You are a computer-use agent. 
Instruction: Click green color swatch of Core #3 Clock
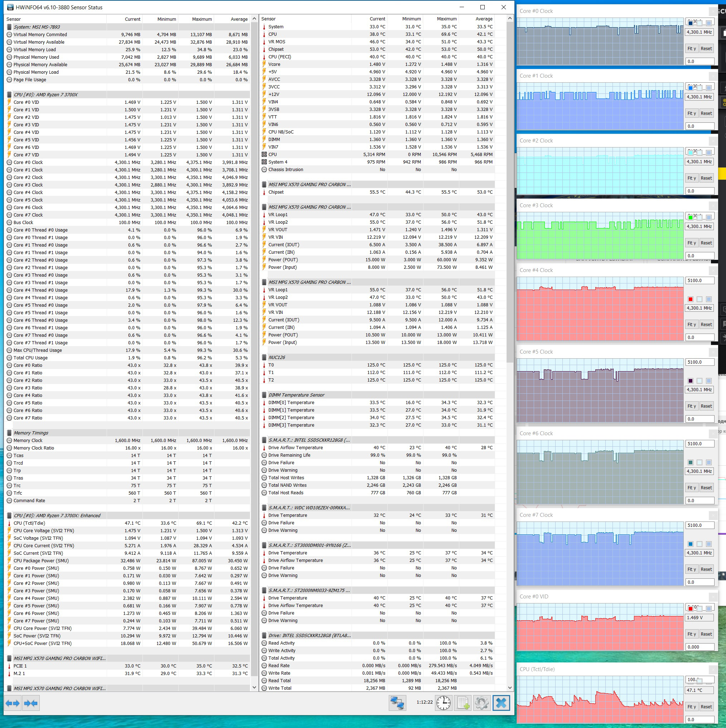coord(690,217)
